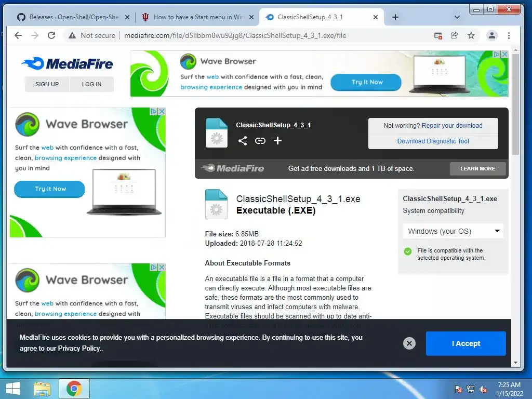
Task: Open the Windows (your OS) dropdown
Action: click(x=453, y=231)
